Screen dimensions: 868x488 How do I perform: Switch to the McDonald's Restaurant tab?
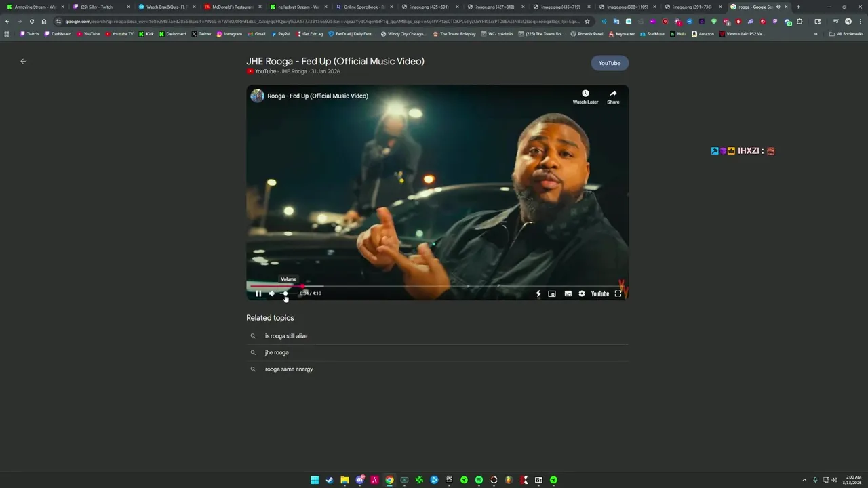(x=232, y=7)
